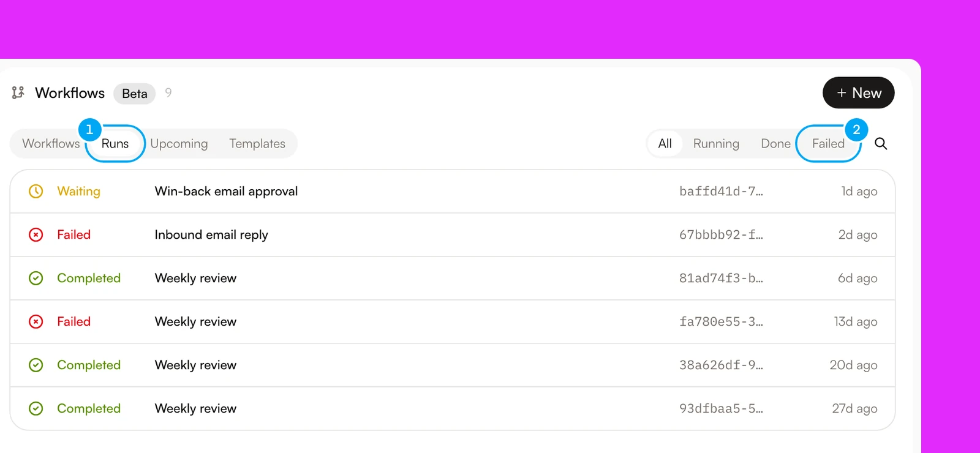Filter runs by Failed
Viewport: 980px width, 453px height.
pyautogui.click(x=828, y=143)
